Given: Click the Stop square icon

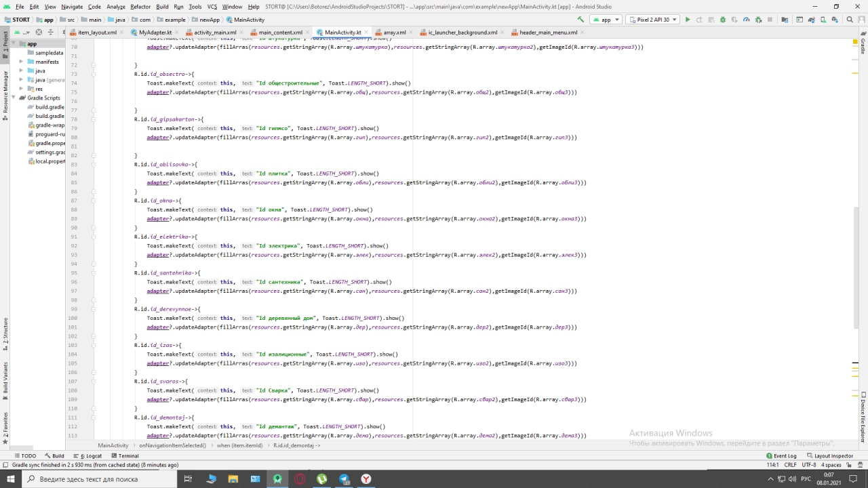Looking at the screenshot, I should coord(770,20).
